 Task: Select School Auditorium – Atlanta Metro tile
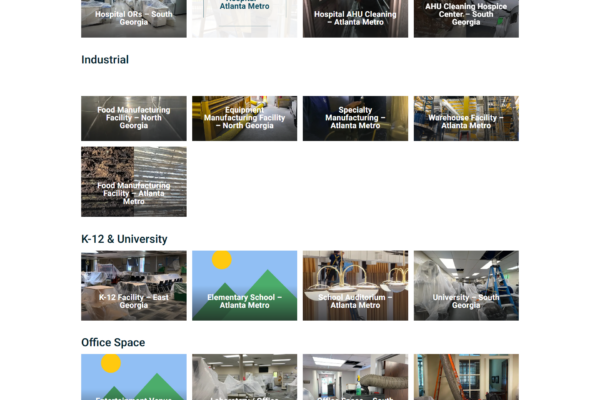pyautogui.click(x=355, y=286)
